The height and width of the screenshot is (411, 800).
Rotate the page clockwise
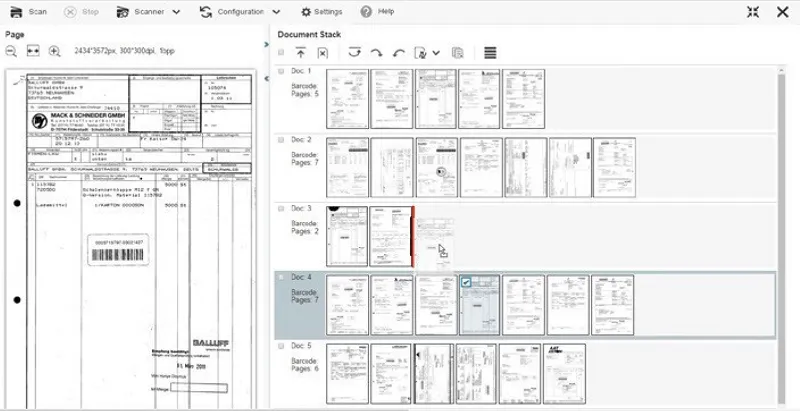click(376, 53)
